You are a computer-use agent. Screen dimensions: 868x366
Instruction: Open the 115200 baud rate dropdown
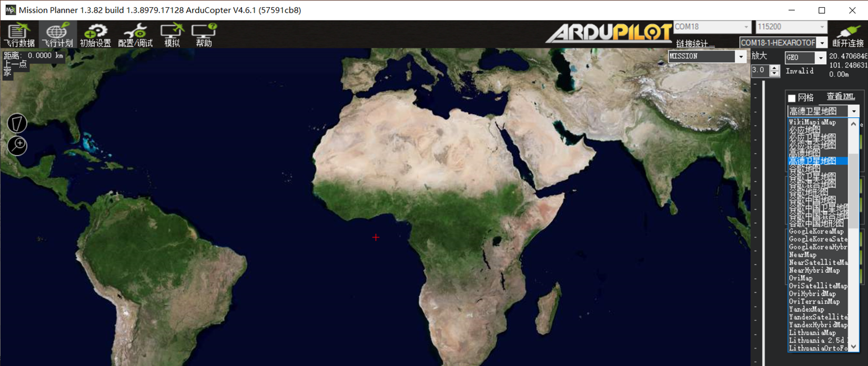822,27
